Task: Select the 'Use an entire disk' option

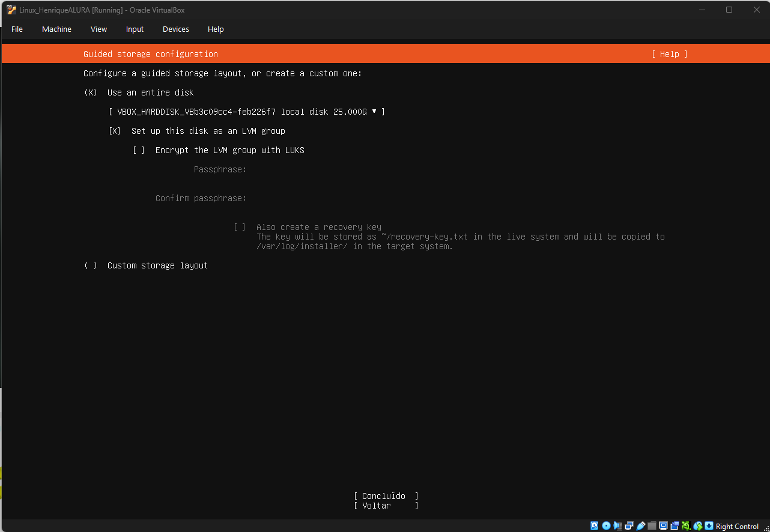Action: [x=91, y=92]
